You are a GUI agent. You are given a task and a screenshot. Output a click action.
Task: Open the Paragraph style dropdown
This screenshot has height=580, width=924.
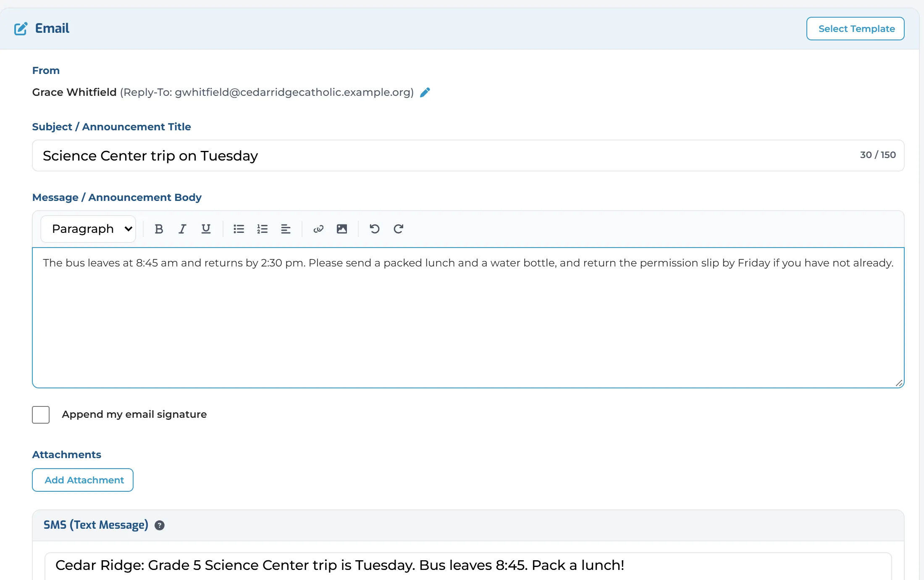pos(88,229)
